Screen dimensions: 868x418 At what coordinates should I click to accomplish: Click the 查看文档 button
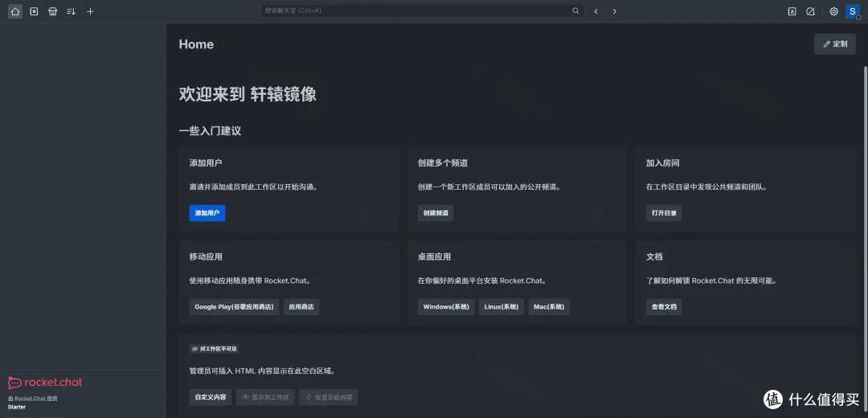[x=664, y=307]
